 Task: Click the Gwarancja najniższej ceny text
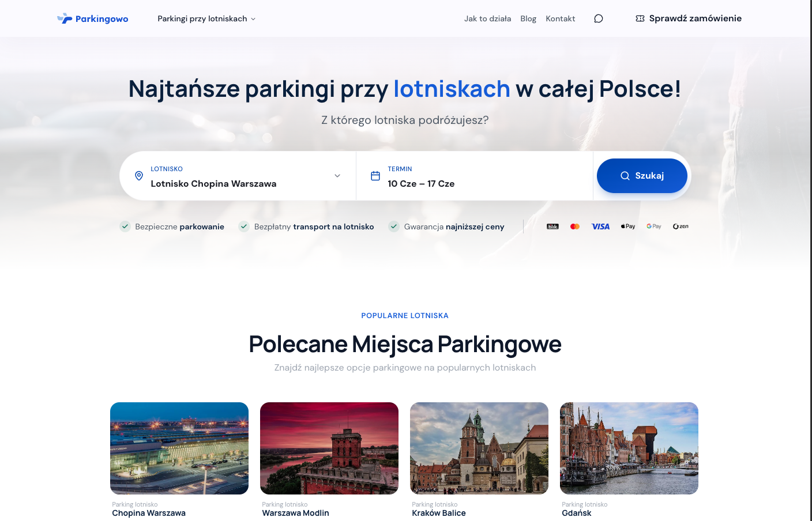[454, 226]
